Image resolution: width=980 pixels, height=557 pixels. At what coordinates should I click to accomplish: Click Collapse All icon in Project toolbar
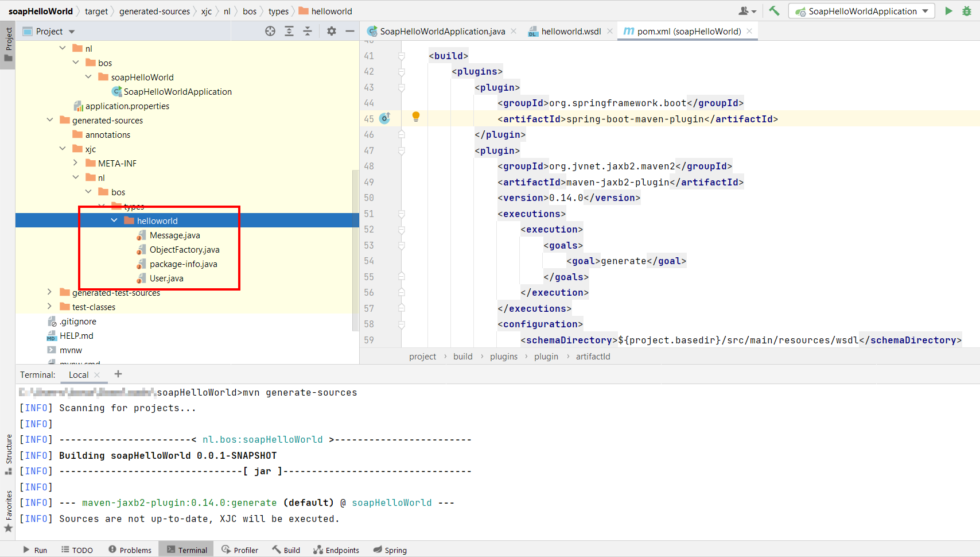pyautogui.click(x=308, y=32)
